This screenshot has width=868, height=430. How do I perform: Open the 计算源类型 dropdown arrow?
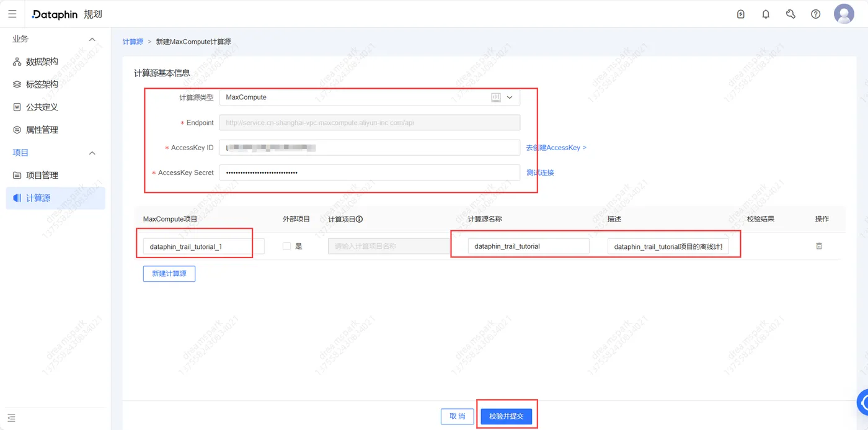click(x=510, y=97)
